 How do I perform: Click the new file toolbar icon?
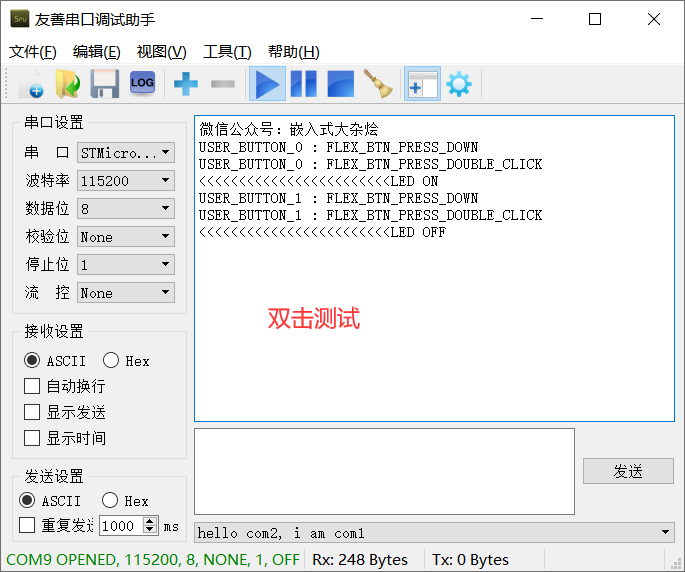pos(31,83)
